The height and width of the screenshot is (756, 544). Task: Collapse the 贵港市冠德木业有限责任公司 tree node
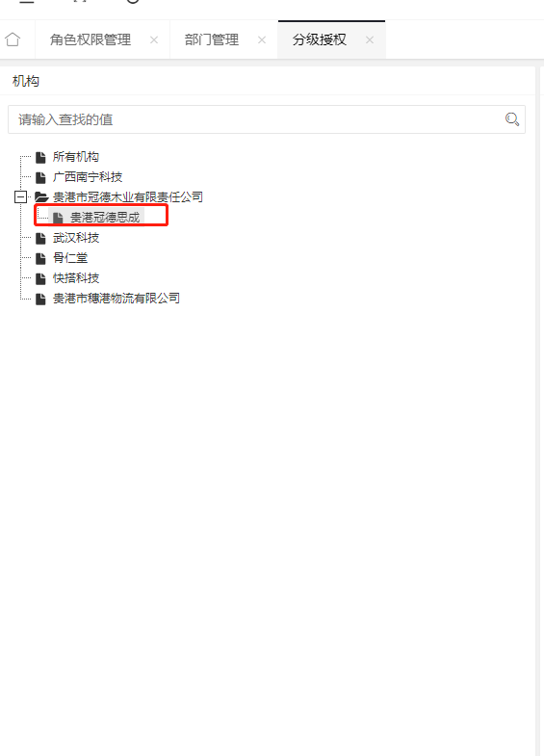(x=20, y=197)
